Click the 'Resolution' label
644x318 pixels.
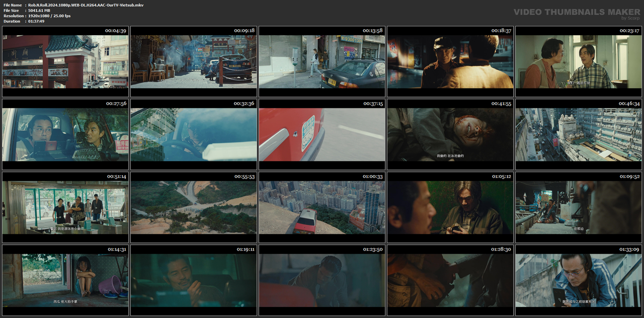tap(13, 16)
